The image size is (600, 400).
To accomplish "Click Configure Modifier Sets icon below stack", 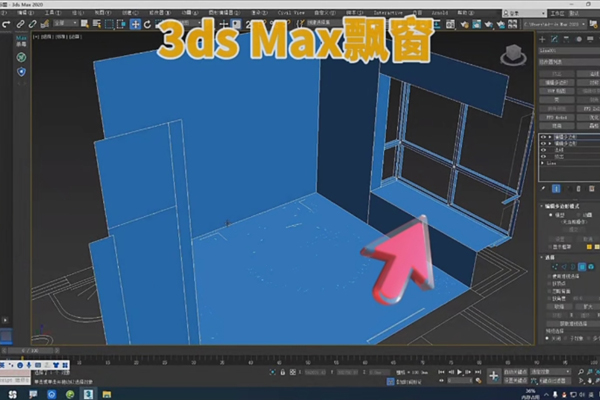I will pyautogui.click(x=592, y=189).
